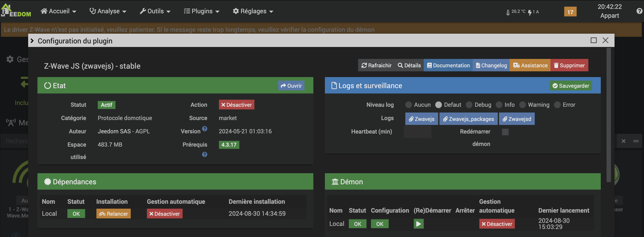Click the search clear X icon behind the dialog
The image size is (644, 237).
(623, 141)
